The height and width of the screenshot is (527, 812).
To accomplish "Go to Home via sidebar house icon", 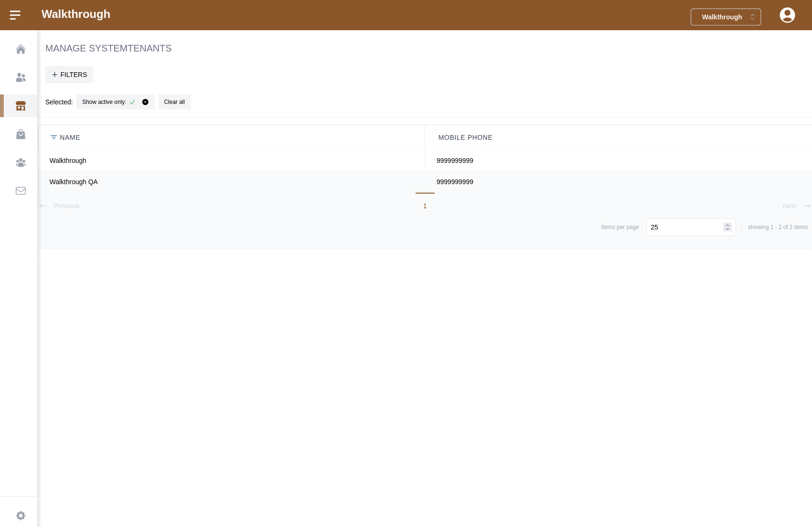I will coord(20,49).
